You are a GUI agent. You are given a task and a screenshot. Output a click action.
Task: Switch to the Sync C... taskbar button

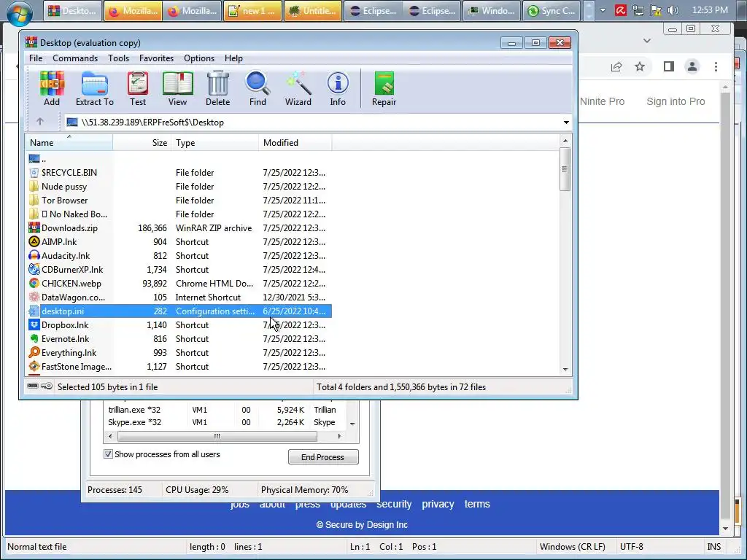[x=551, y=10]
